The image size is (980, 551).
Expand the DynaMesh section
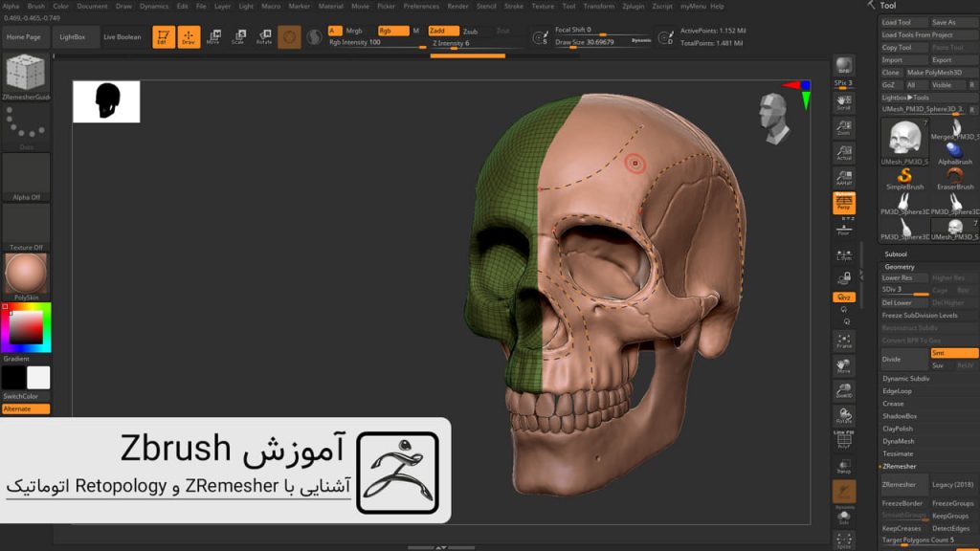coord(898,441)
